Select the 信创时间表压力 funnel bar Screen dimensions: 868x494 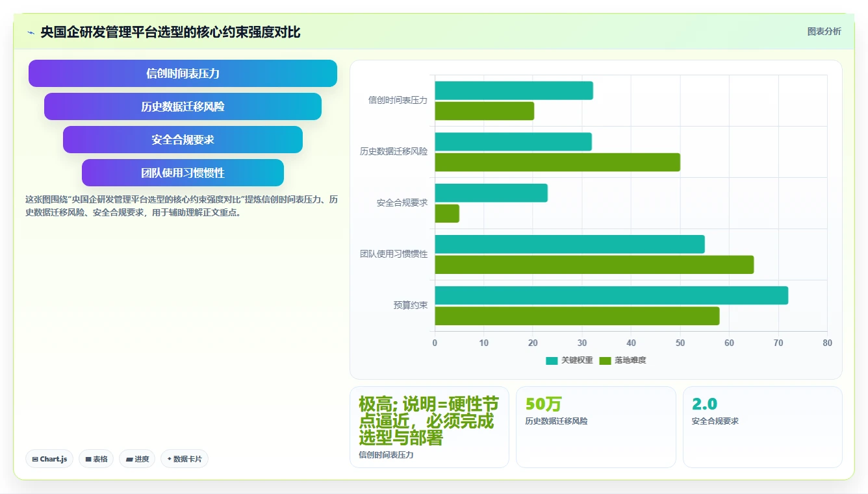[183, 73]
